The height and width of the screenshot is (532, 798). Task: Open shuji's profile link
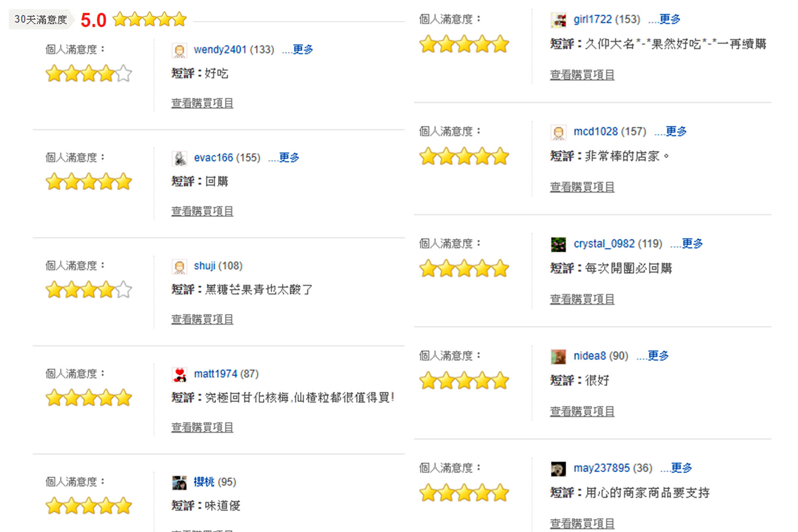204,266
